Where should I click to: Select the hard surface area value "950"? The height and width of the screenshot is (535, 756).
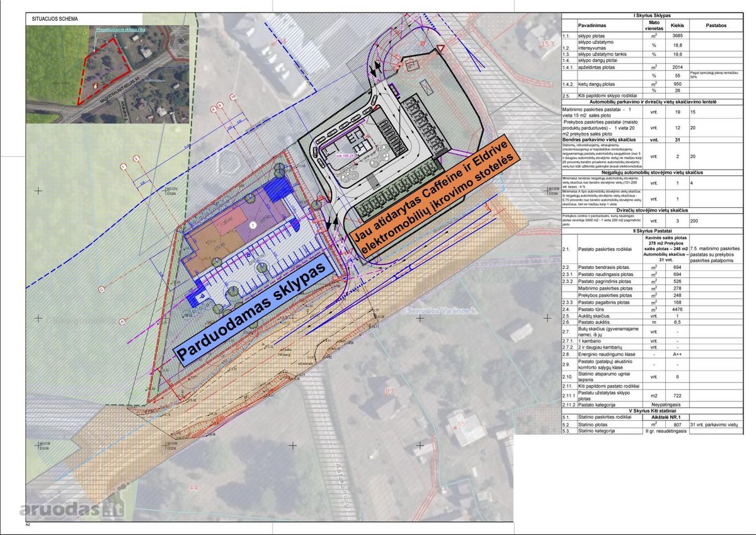(x=677, y=84)
